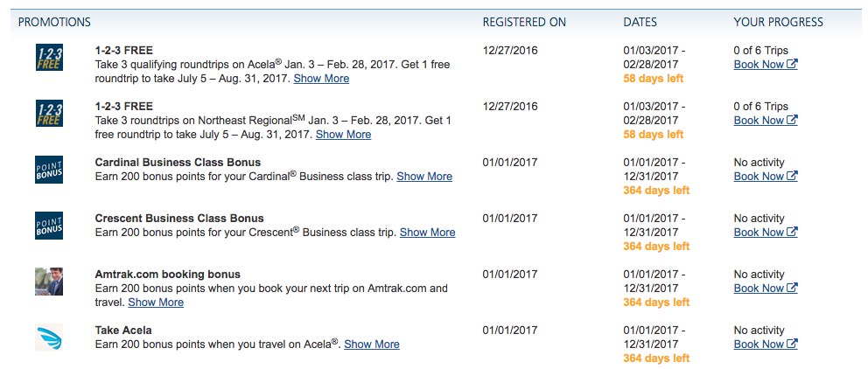Click the Crescent Point Bonus icon
Viewport: 868px width, 369px height.
49,226
